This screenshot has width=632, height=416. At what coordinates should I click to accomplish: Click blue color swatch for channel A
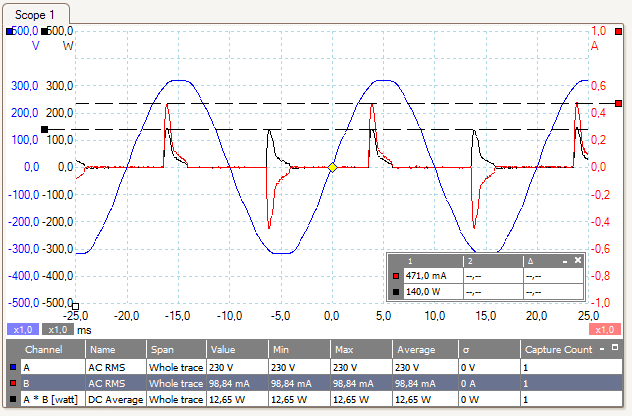pos(12,368)
